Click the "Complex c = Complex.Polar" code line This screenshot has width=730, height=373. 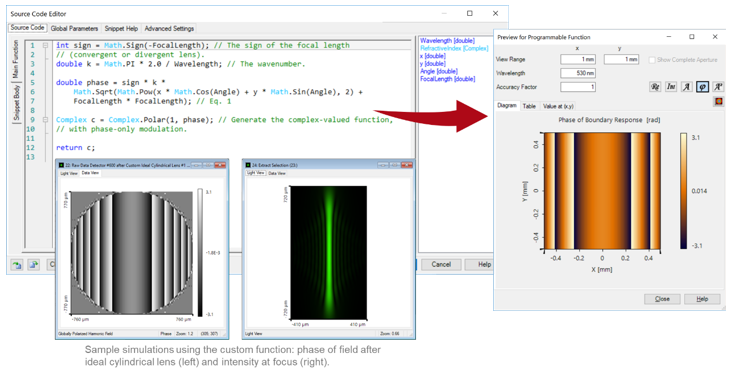tap(224, 120)
